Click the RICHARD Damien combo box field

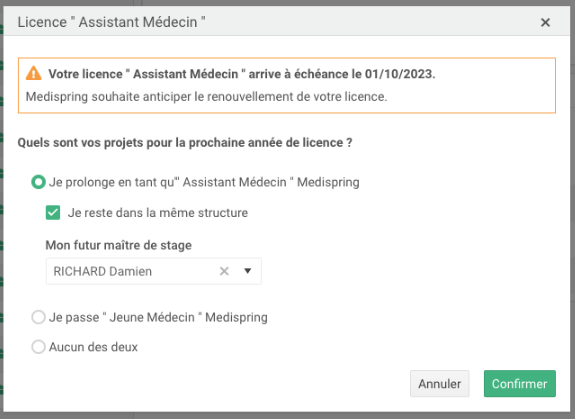(x=154, y=271)
